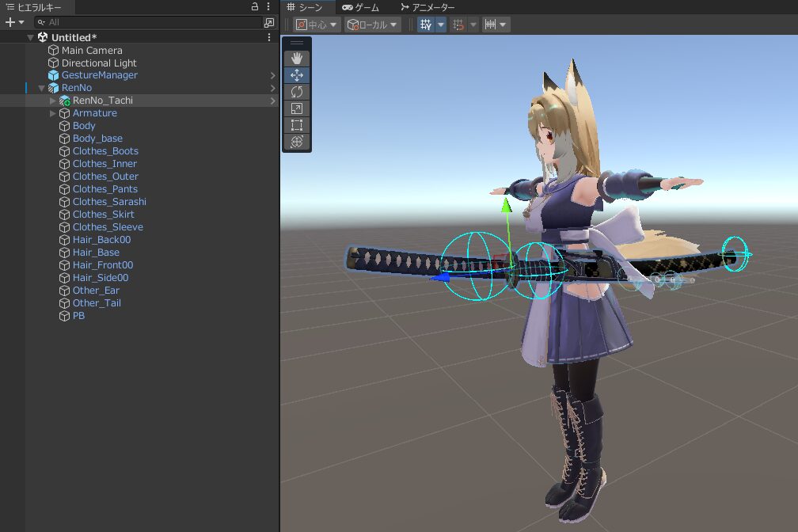
Task: Open the ローカル handle rotation dropdown
Action: (x=372, y=25)
